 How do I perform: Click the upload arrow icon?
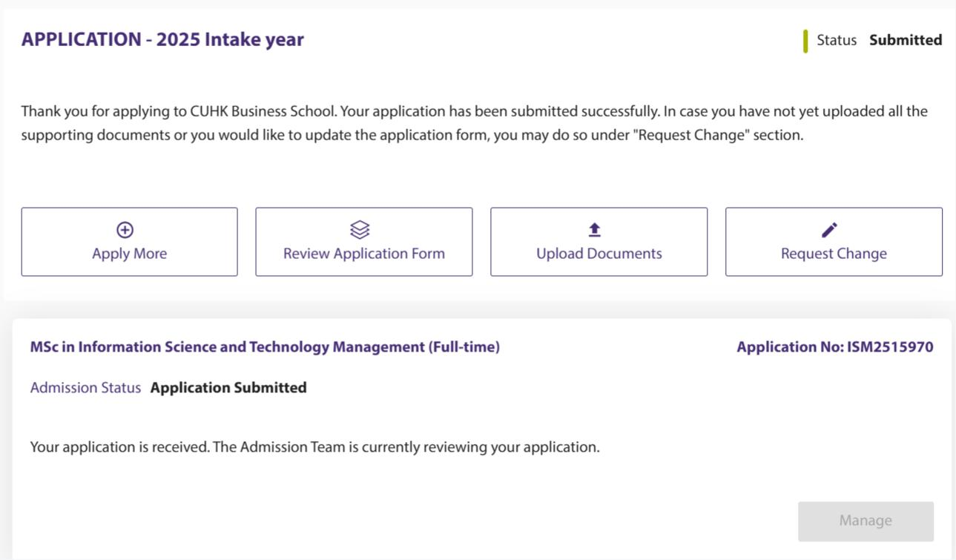click(x=594, y=230)
